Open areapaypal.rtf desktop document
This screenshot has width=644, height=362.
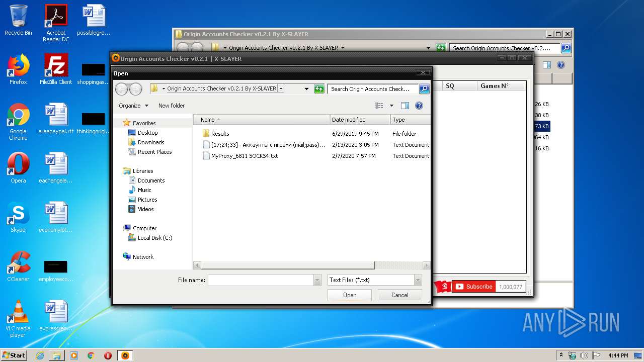click(x=56, y=119)
